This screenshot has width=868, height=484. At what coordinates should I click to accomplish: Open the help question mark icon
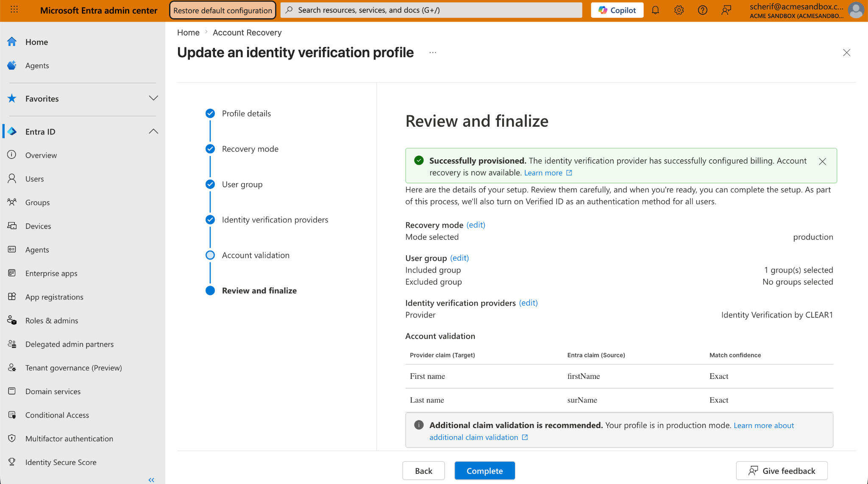pyautogui.click(x=703, y=10)
